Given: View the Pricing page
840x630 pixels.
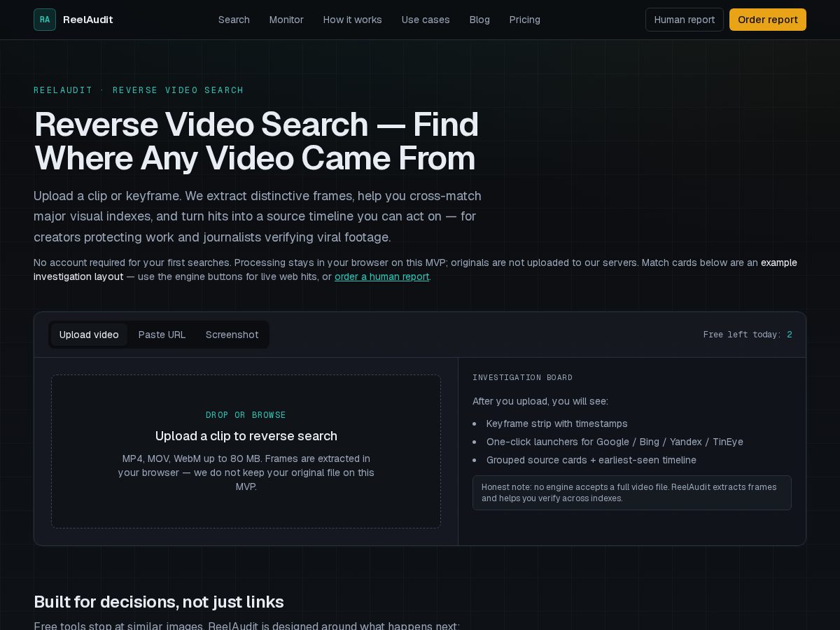Looking at the screenshot, I should click(524, 20).
